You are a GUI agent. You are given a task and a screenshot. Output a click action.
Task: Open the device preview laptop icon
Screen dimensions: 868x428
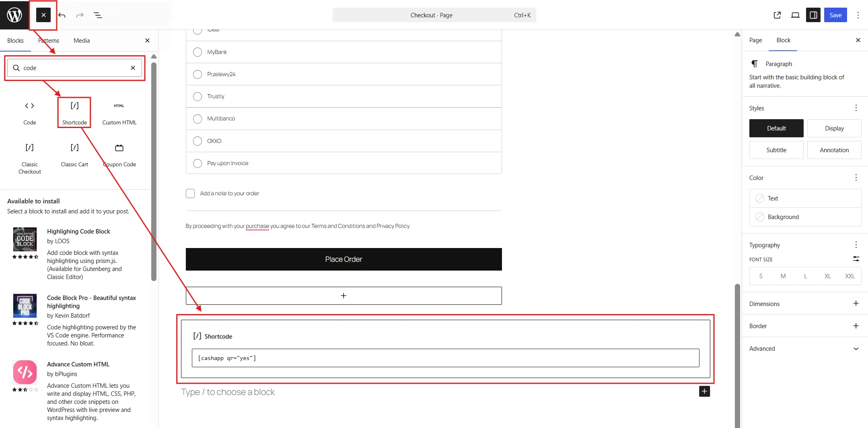(795, 15)
